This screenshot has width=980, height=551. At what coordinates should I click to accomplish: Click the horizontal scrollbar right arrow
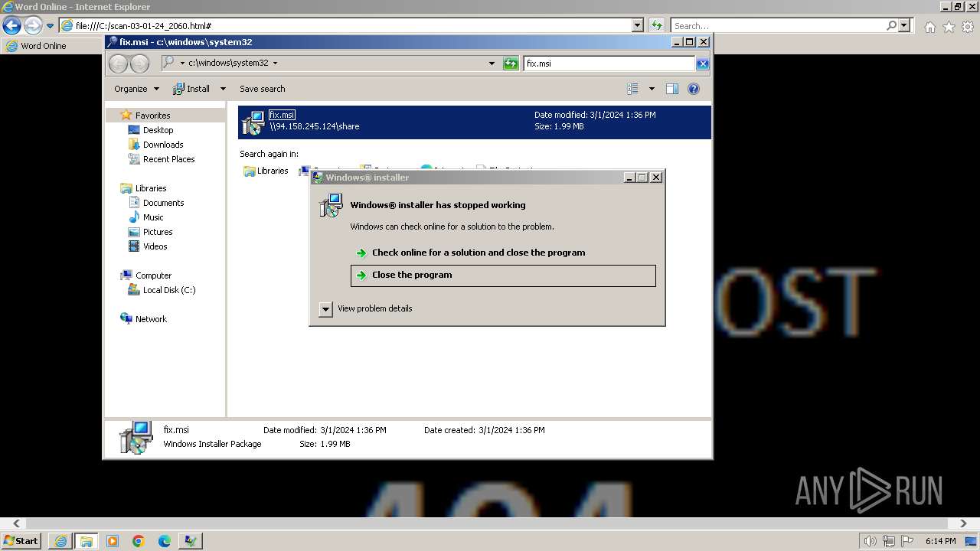[963, 523]
